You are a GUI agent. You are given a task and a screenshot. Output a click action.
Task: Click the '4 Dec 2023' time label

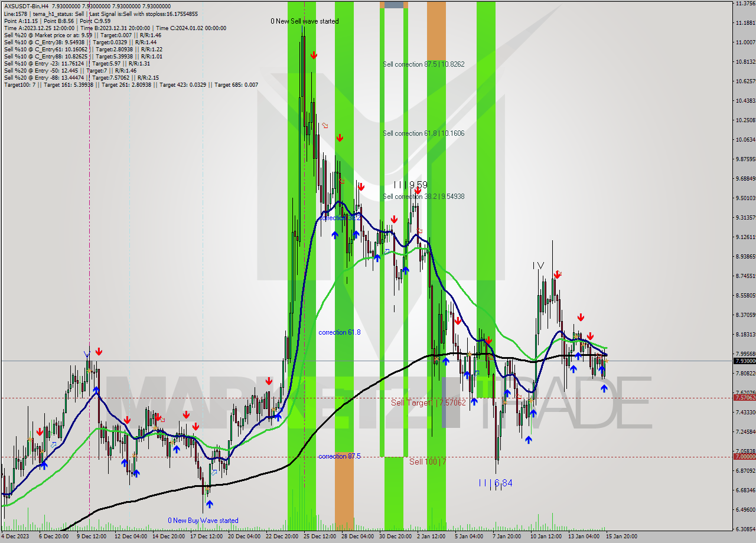pos(15,537)
